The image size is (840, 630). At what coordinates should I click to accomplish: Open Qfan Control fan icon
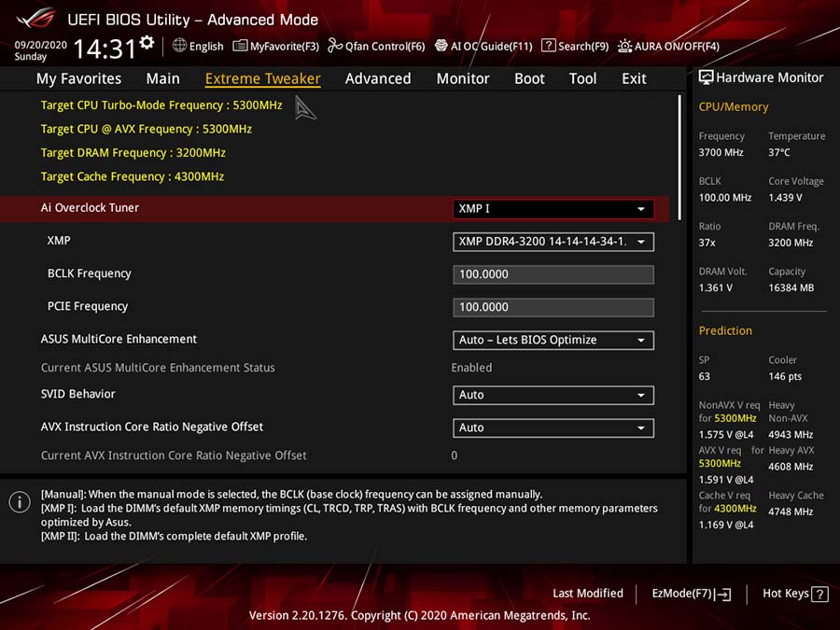(335, 46)
